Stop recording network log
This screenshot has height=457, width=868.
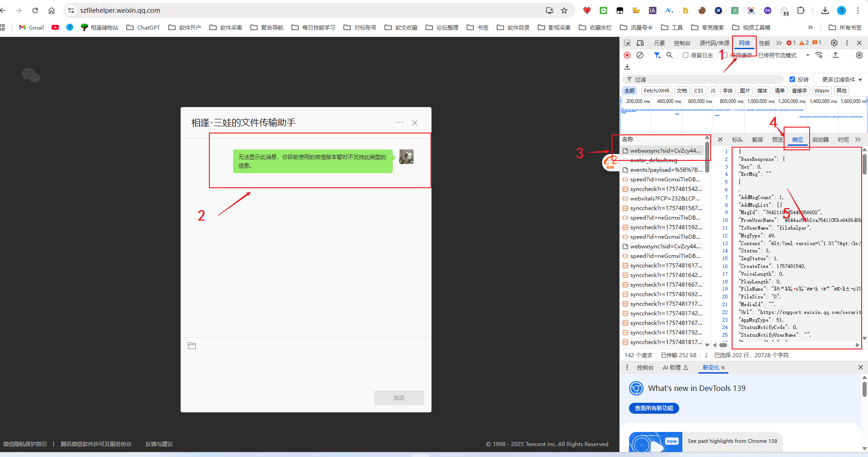(x=627, y=55)
